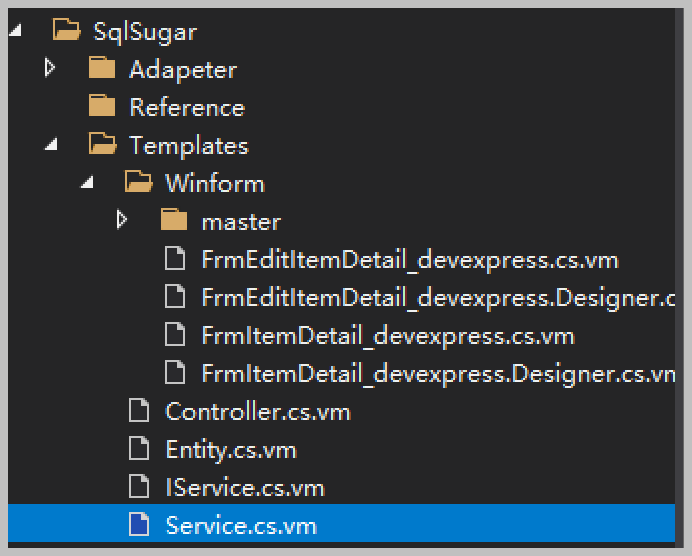Screen dimensions: 692x556
Task: Click the Templates open-folder icon
Action: click(x=102, y=146)
